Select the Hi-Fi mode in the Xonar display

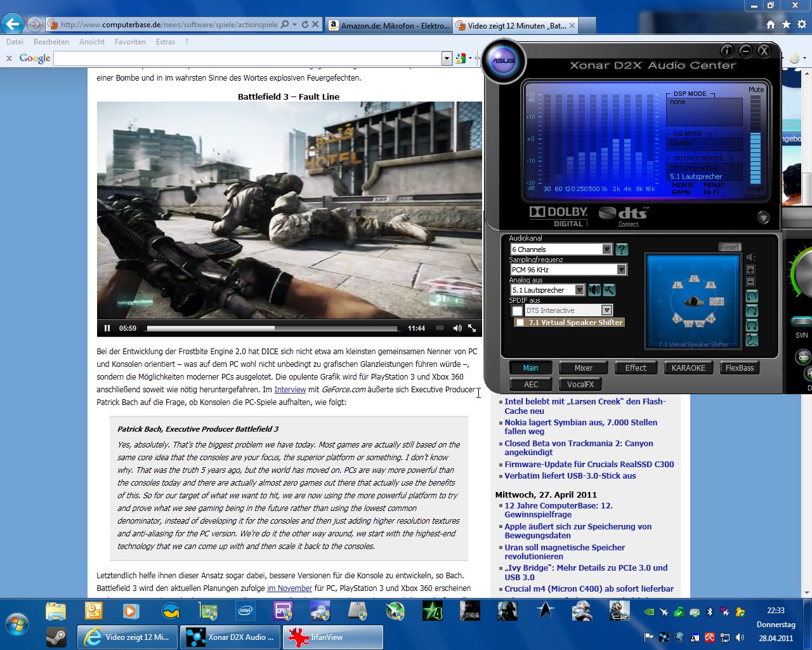tap(711, 192)
